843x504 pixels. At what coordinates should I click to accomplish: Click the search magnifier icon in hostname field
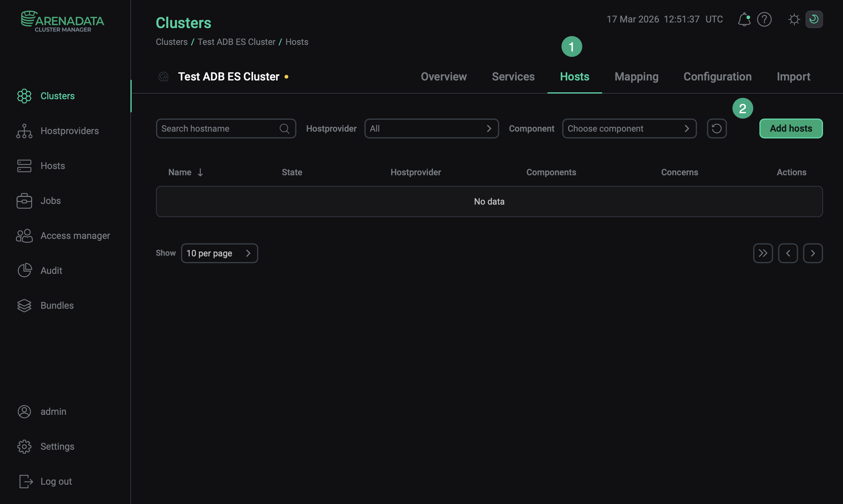[x=284, y=128]
